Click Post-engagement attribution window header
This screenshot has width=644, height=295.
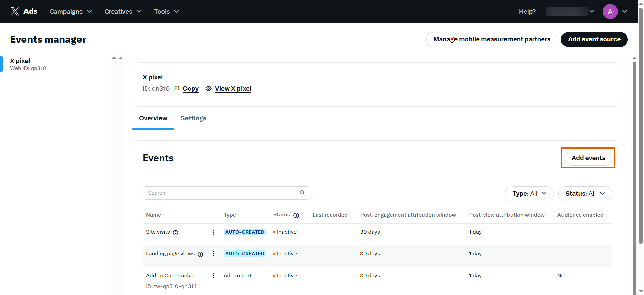coord(408,215)
